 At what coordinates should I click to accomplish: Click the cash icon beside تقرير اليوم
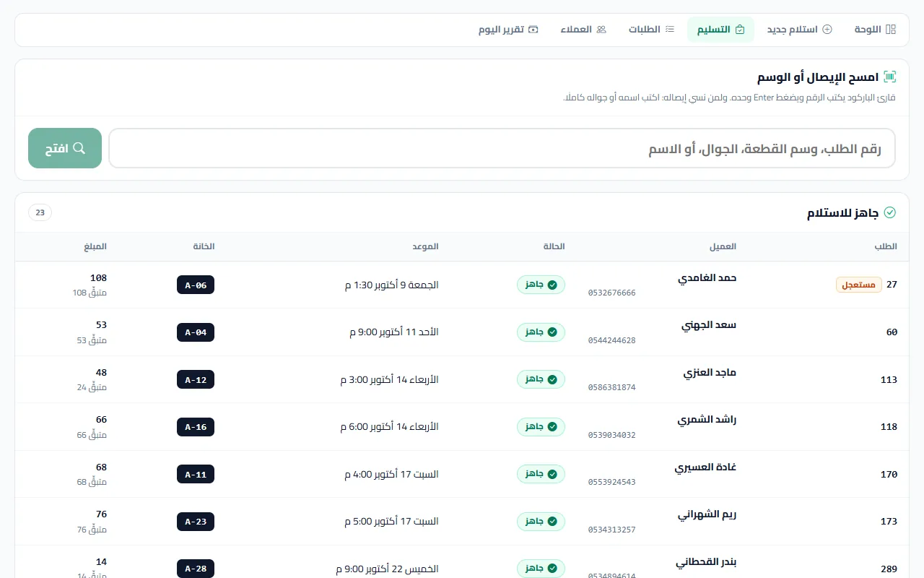[533, 30]
